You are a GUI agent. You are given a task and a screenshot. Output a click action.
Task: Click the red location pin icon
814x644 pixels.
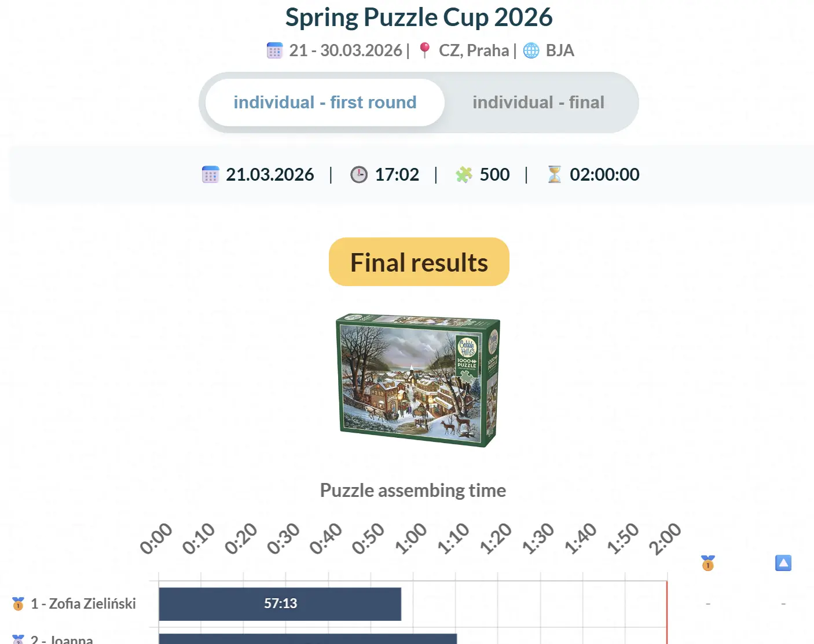tap(424, 50)
